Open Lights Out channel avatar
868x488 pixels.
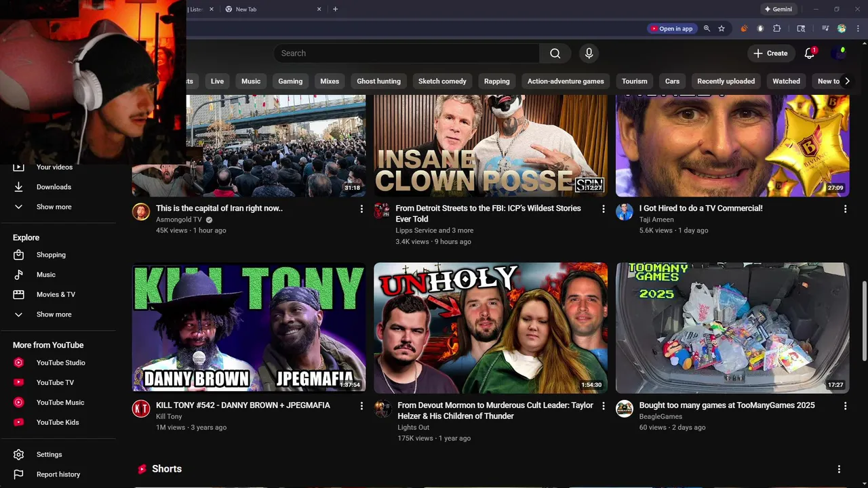[382, 408]
